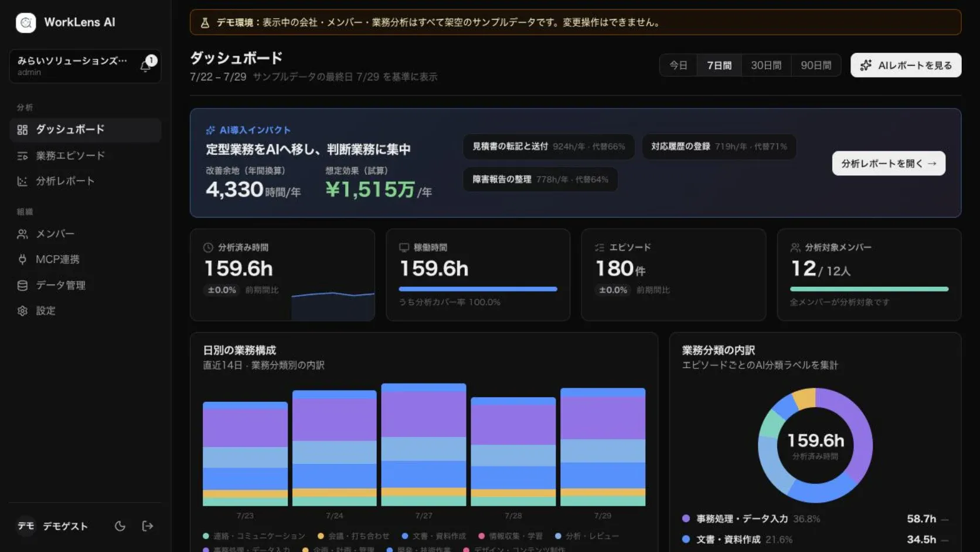The height and width of the screenshot is (552, 980).
Task: Click the 180件 episode count
Action: 620,269
